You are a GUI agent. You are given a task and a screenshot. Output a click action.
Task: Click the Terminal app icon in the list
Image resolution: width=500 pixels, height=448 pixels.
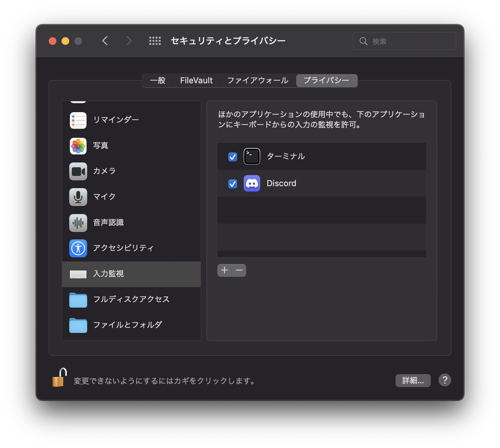[252, 156]
